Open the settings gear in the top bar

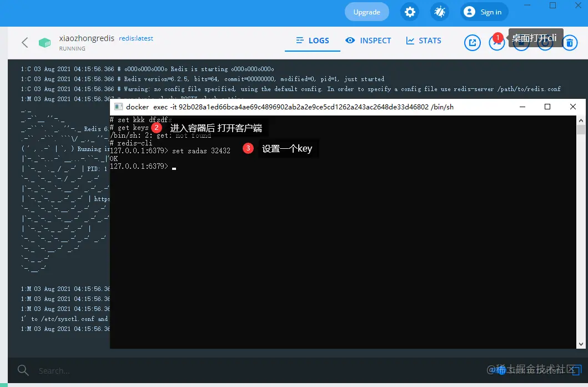tap(410, 12)
